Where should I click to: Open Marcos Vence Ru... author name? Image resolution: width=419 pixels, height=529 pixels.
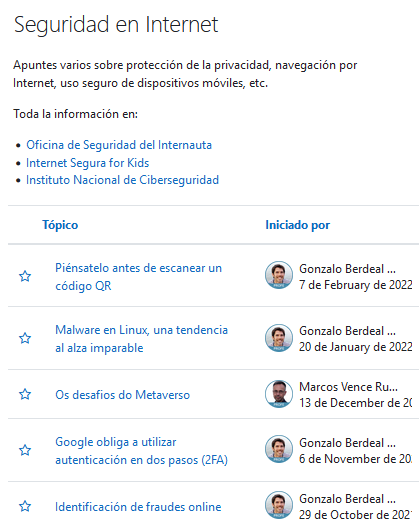click(348, 387)
